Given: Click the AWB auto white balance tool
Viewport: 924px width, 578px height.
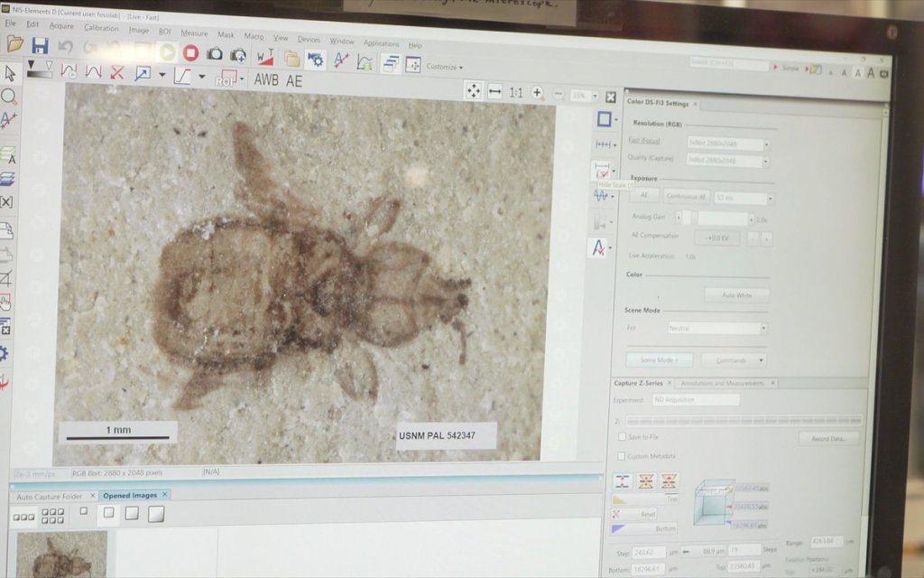Looking at the screenshot, I should [266, 79].
